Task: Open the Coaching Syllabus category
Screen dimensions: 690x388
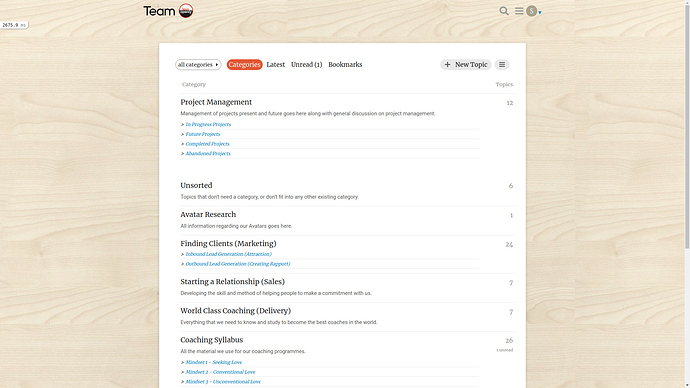Action: pos(212,340)
